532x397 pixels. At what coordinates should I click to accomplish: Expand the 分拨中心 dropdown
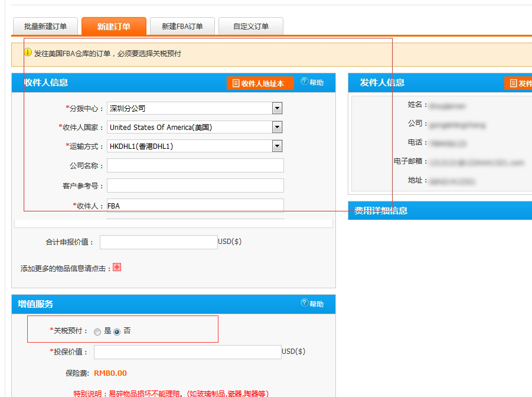coord(277,108)
